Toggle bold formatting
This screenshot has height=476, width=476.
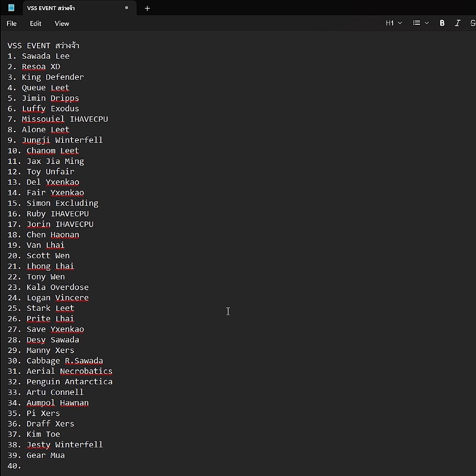(442, 23)
